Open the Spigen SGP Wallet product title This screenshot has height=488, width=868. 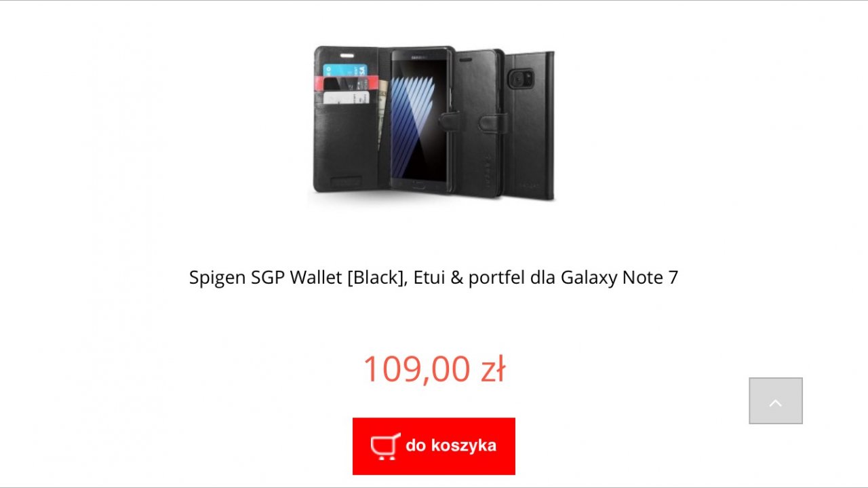coord(434,277)
